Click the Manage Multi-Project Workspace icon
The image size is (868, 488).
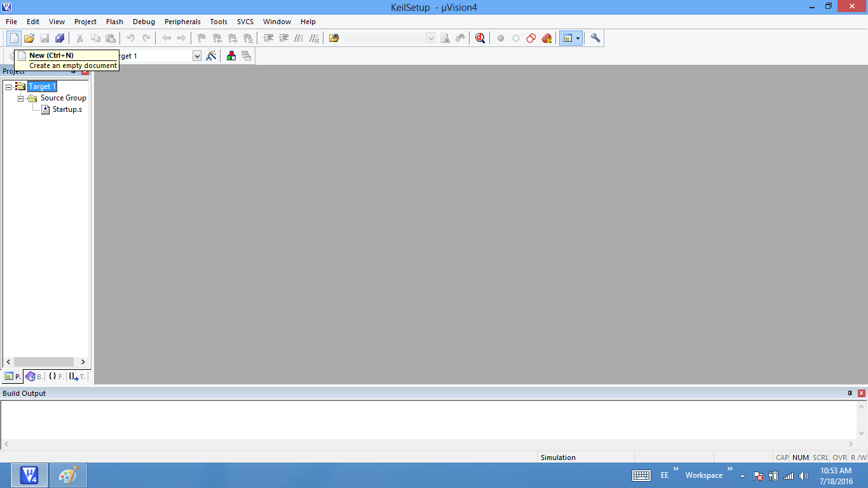pyautogui.click(x=247, y=56)
